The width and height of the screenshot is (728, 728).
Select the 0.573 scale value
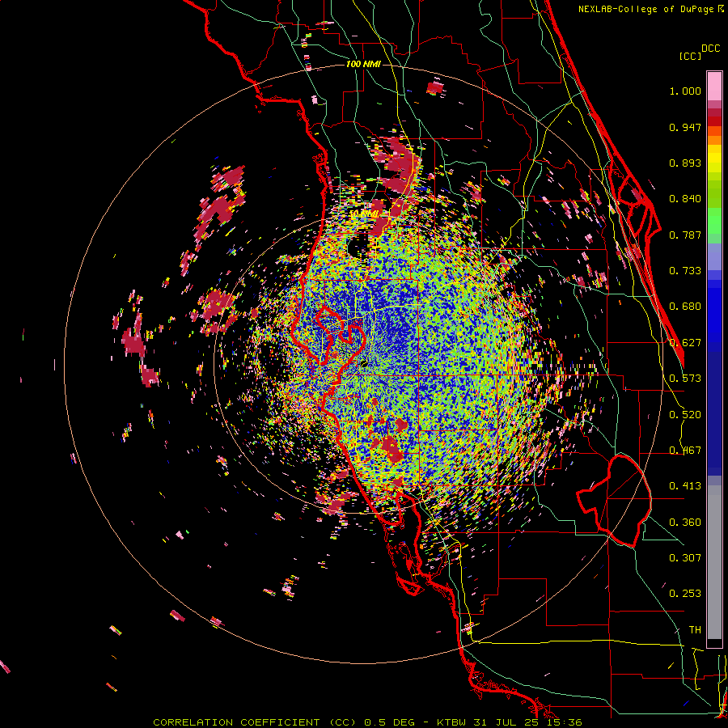(x=685, y=379)
